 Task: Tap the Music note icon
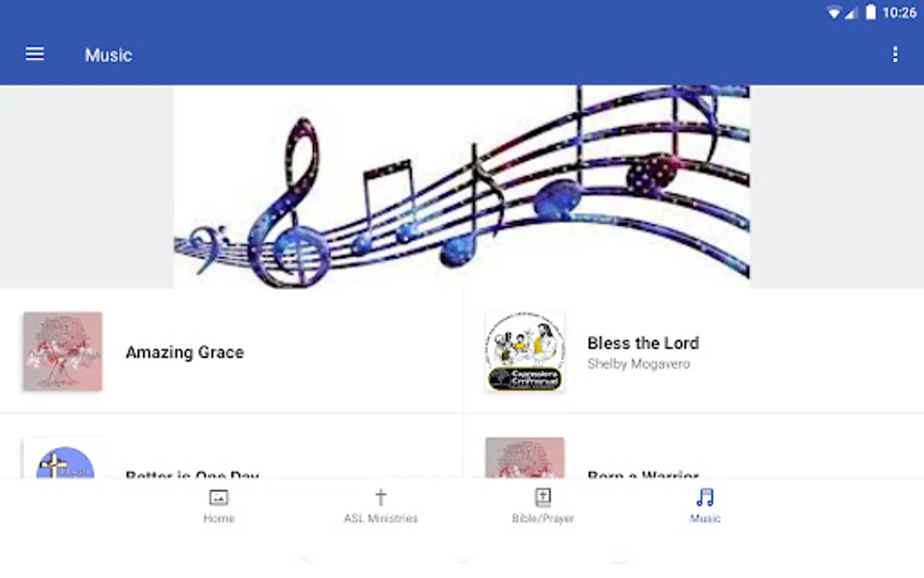tap(705, 497)
